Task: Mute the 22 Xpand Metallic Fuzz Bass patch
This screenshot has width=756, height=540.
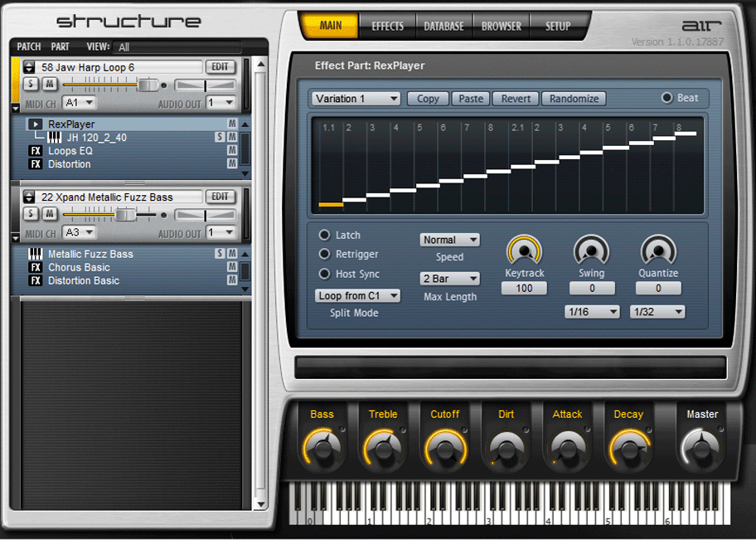Action: point(49,214)
